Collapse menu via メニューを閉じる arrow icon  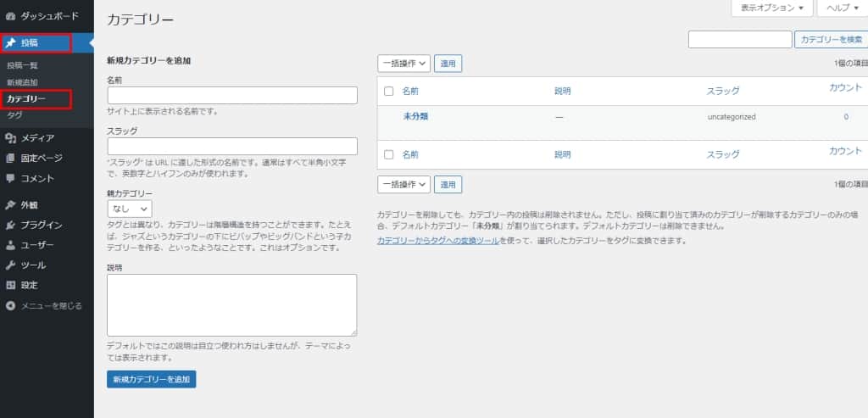tap(10, 306)
